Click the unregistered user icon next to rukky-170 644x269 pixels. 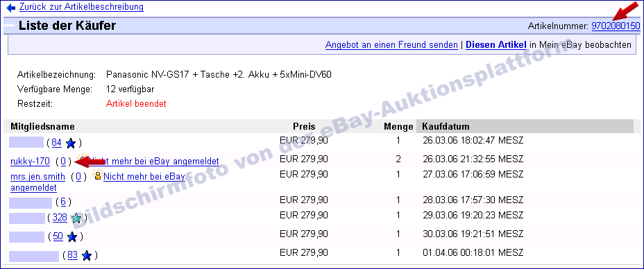click(83, 159)
